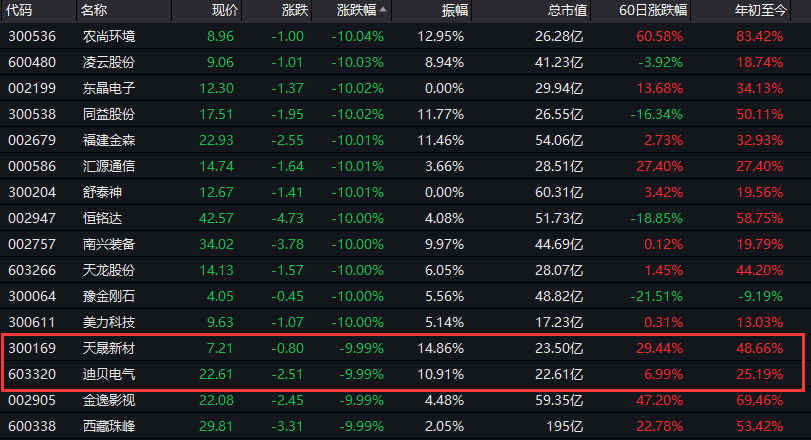
Task: Click 东晶电子 change percent -10.02%
Action: tap(357, 88)
